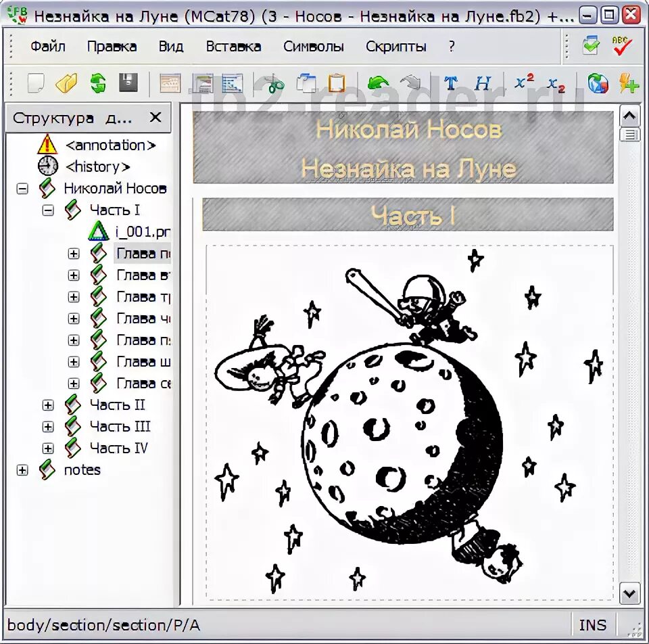This screenshot has width=649, height=644.
Task: Collapse the Часть I tree node
Action: click(48, 210)
